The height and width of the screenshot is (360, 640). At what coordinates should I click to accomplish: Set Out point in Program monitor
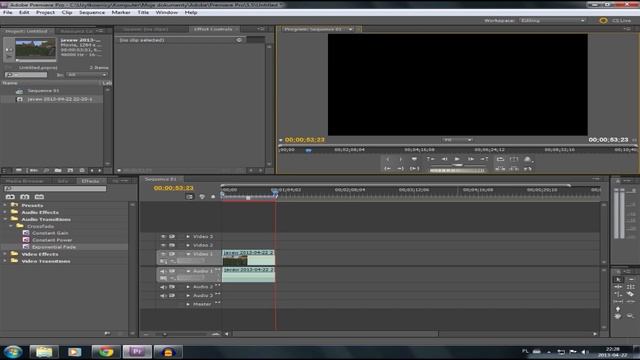pos(401,159)
